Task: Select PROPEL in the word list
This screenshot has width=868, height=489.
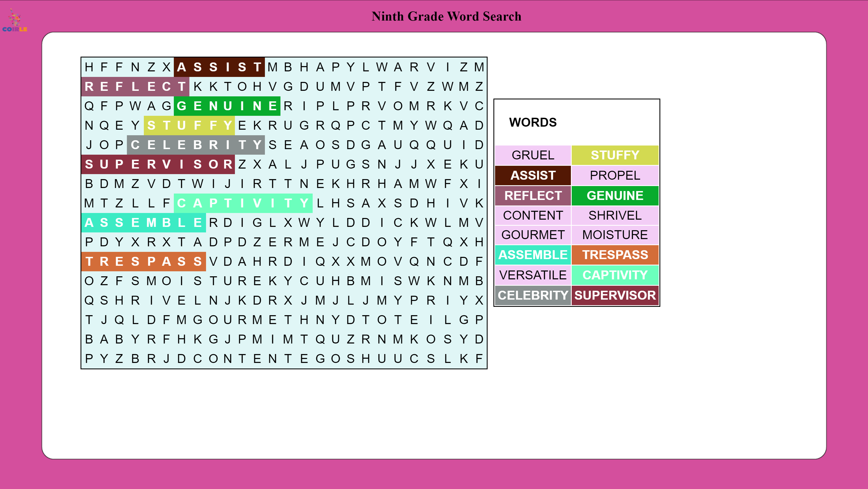Action: tap(615, 175)
